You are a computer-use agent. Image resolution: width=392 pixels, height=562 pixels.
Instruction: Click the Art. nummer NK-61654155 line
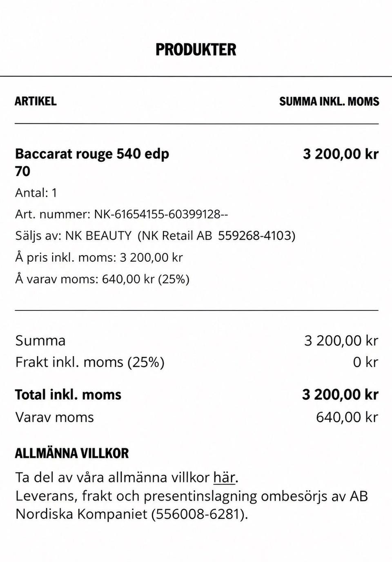(x=122, y=214)
